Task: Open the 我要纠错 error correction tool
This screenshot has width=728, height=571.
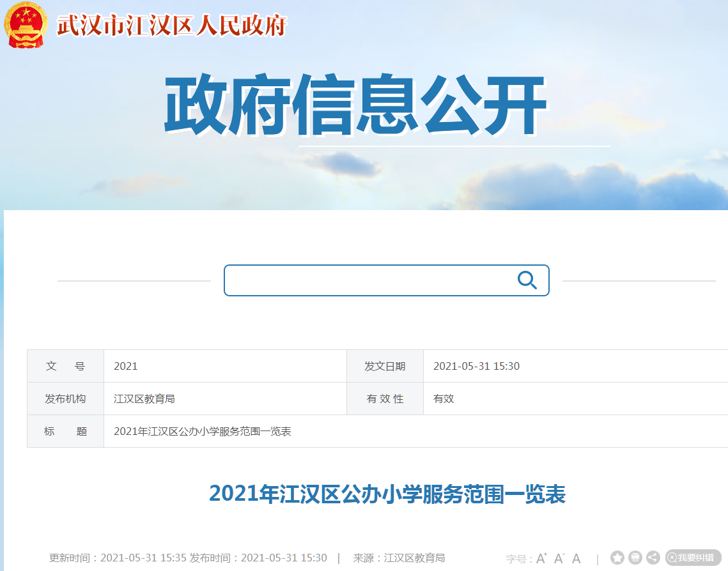Action: pos(693,557)
